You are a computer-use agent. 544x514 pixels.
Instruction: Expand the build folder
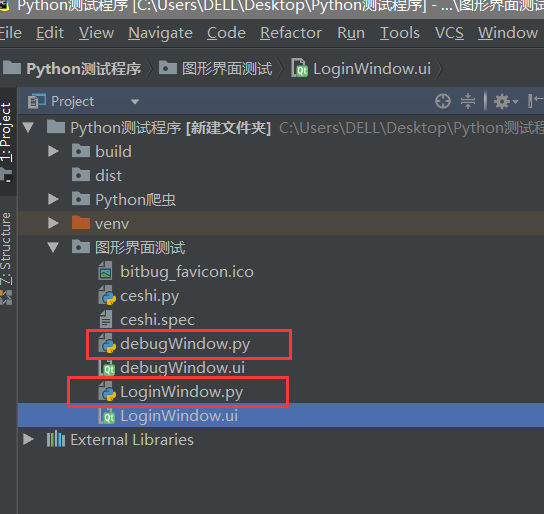coord(53,151)
